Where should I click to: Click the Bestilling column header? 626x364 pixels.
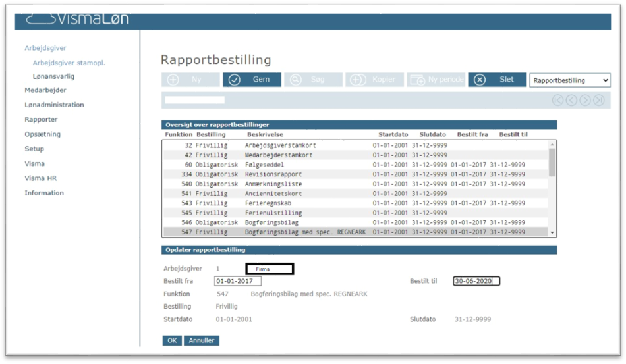211,134
